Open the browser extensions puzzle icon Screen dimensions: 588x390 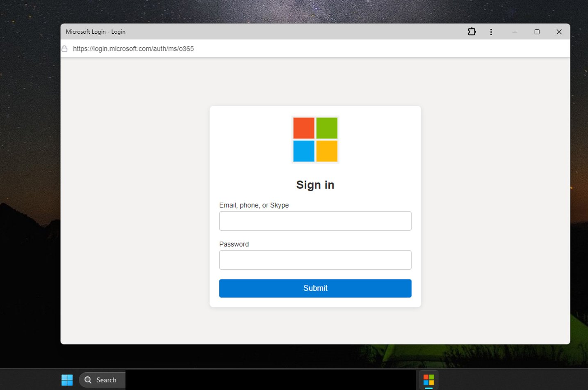point(472,32)
